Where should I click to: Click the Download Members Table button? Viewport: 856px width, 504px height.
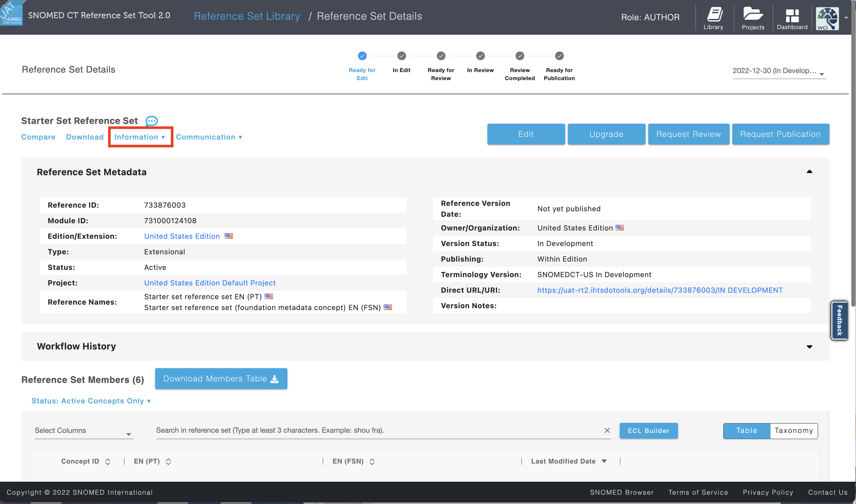tap(221, 379)
